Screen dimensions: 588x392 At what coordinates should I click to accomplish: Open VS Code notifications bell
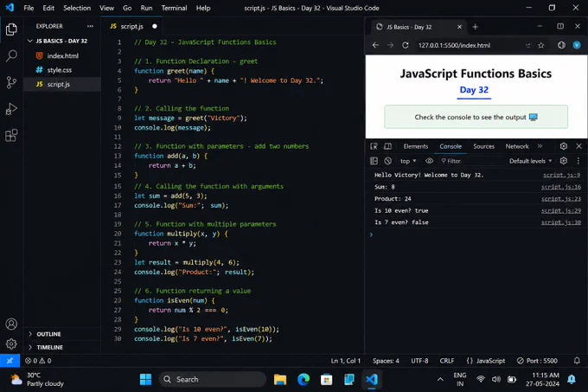click(x=577, y=361)
